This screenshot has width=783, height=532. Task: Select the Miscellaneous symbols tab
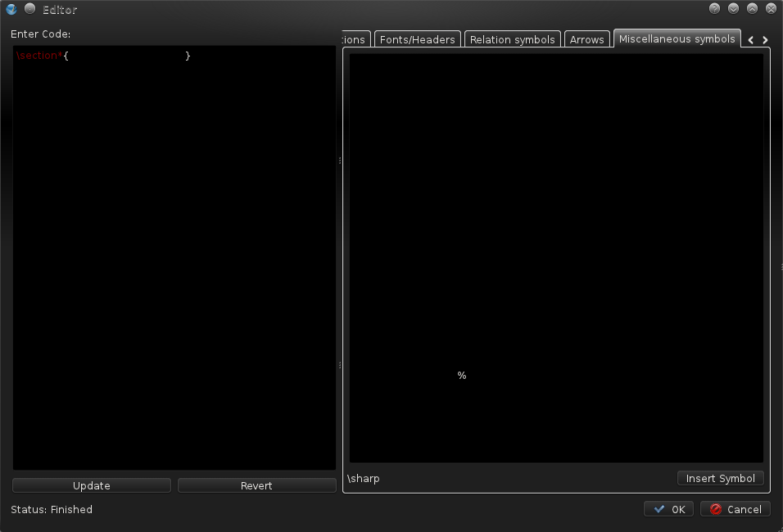[x=677, y=38]
